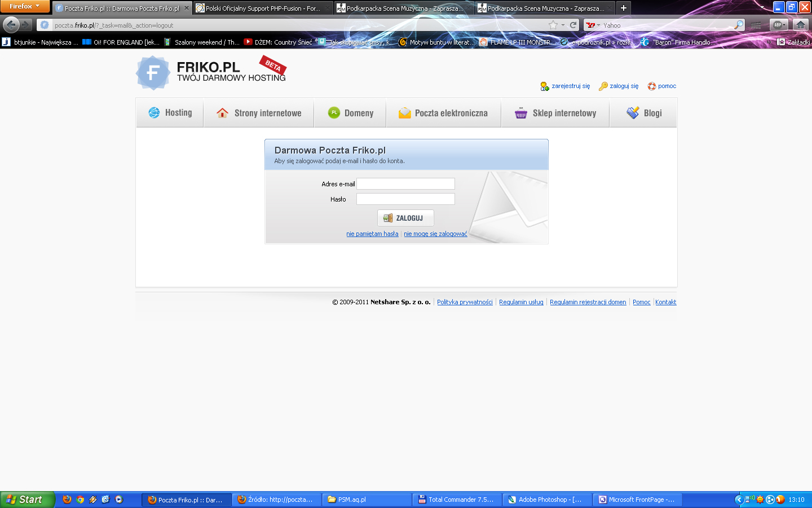This screenshot has height=508, width=812.
Task: Open the Pomoc footer link
Action: pos(641,302)
